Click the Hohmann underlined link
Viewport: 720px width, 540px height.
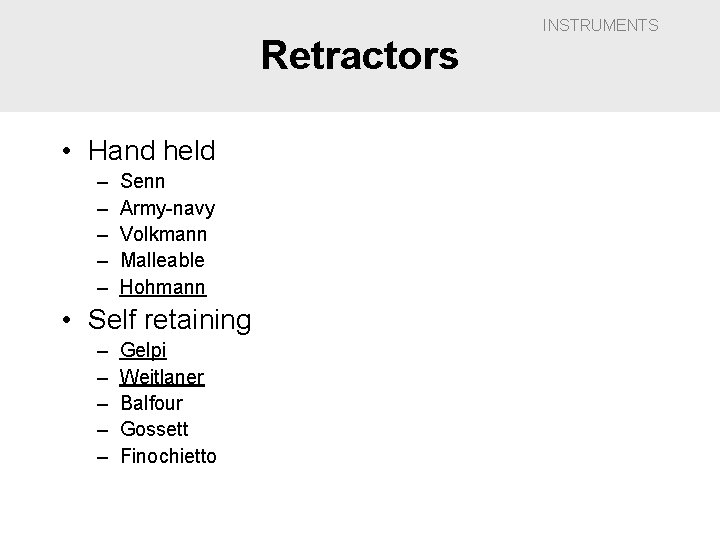162,287
